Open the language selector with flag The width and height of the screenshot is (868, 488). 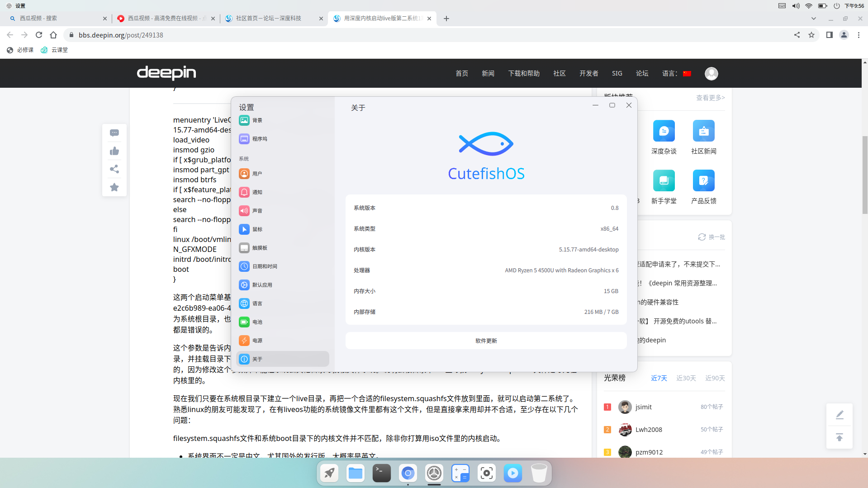point(677,73)
